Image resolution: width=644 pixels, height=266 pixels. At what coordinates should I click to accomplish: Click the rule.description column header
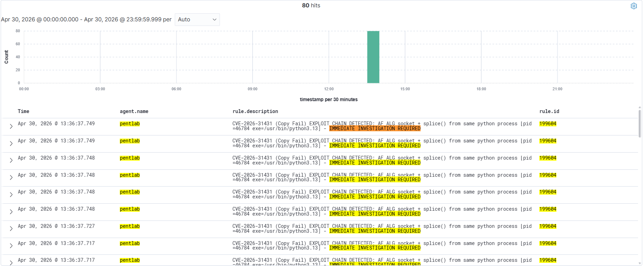point(255,111)
